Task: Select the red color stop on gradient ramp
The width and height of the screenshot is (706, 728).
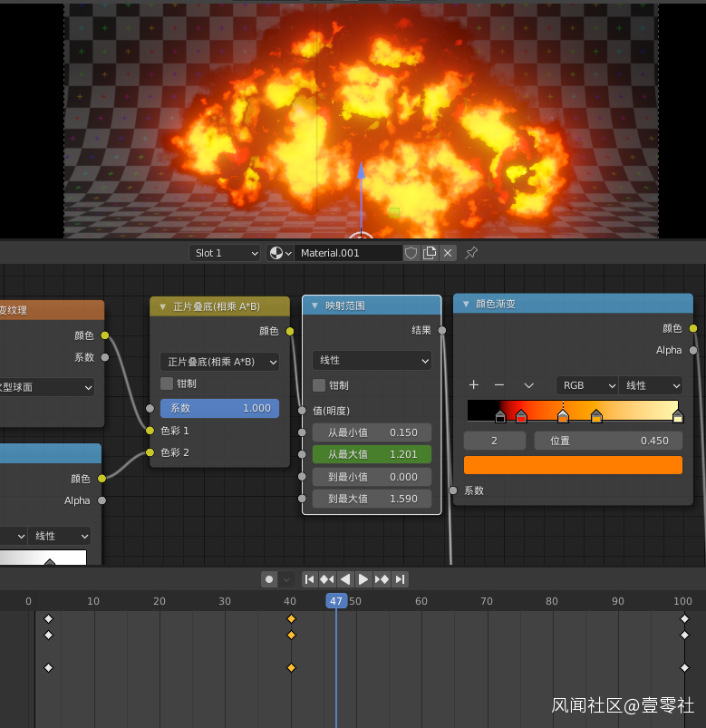Action: click(x=521, y=417)
